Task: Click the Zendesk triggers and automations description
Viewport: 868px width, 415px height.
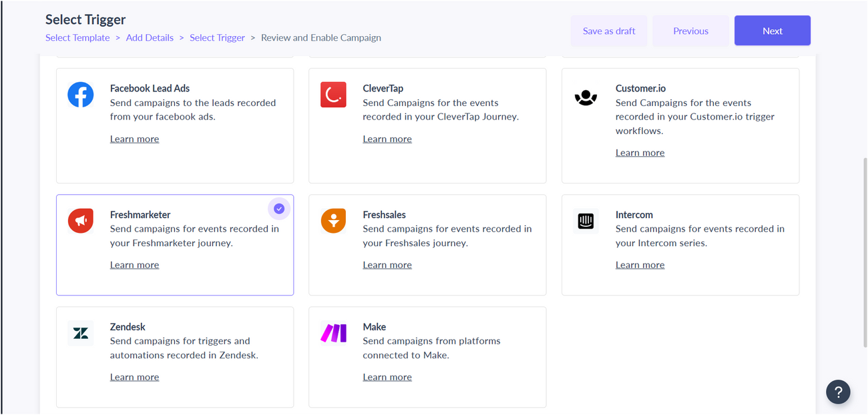Action: point(184,348)
